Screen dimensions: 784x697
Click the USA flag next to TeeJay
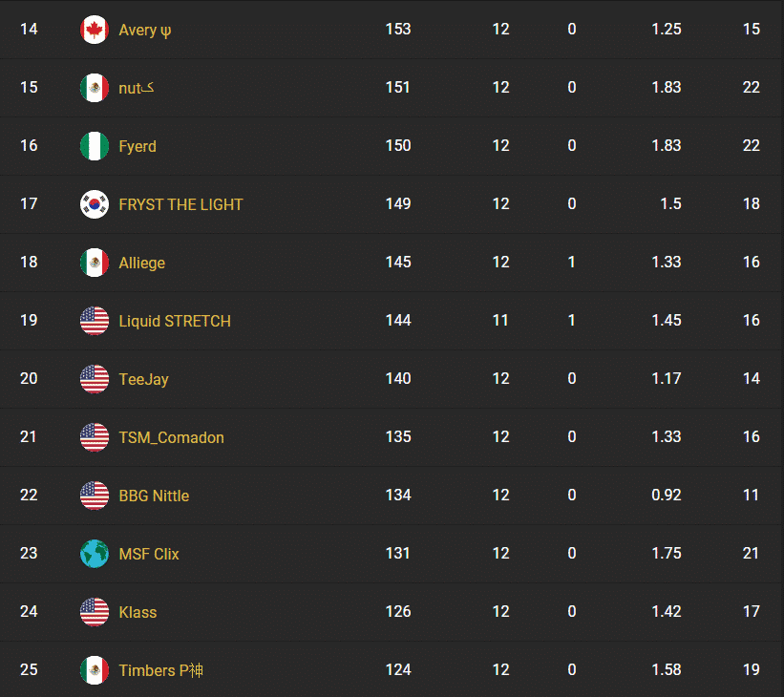tap(95, 379)
